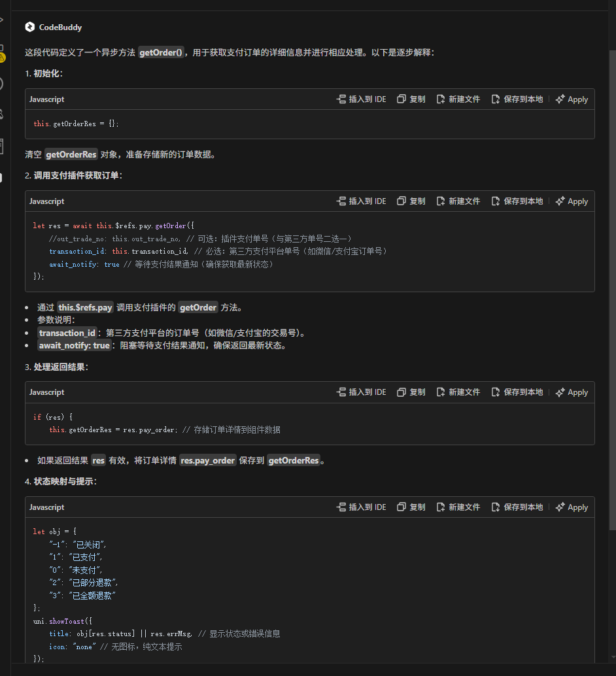The width and height of the screenshot is (616, 676).
Task: Copy the 'if (res)' code block
Action: coord(411,392)
